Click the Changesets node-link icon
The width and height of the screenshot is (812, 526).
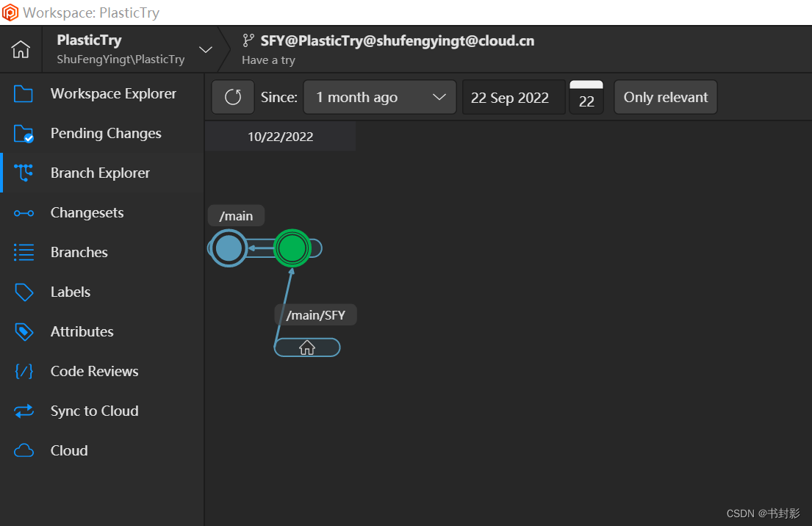(x=24, y=213)
